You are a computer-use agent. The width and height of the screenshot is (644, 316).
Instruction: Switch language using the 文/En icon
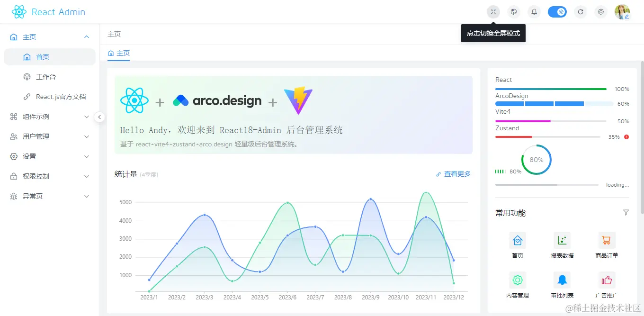click(x=513, y=11)
